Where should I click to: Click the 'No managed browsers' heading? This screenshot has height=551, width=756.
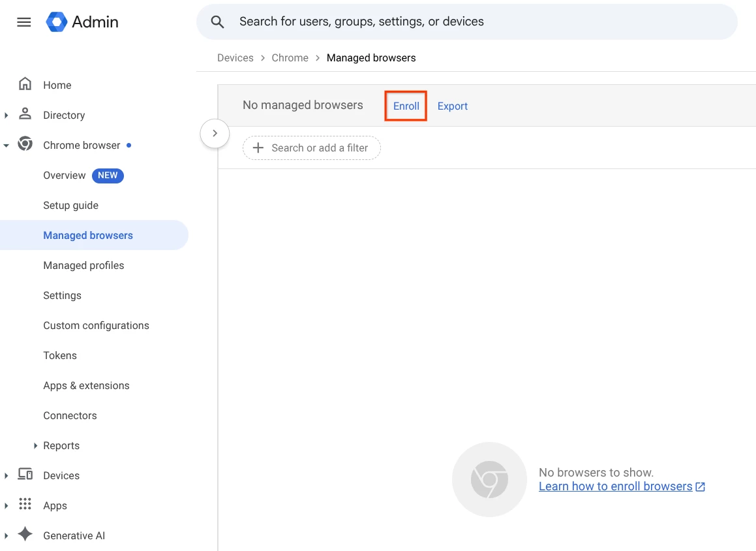pyautogui.click(x=303, y=105)
